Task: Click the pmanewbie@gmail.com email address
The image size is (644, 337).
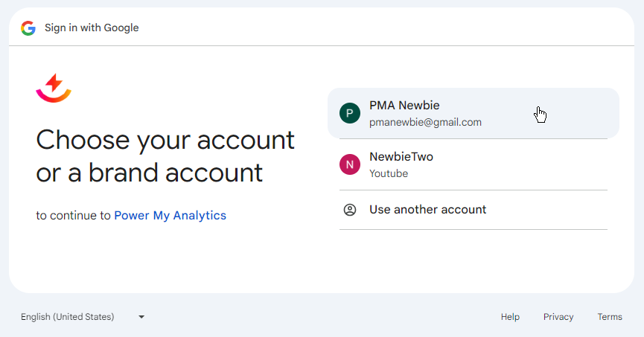Action: [x=425, y=122]
